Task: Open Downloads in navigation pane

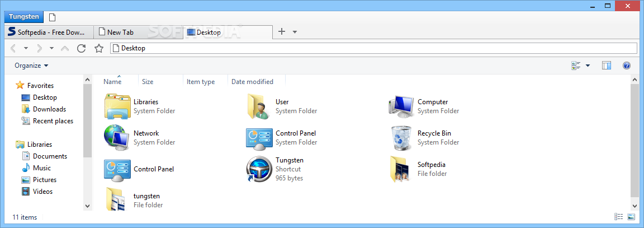Action: (x=44, y=109)
